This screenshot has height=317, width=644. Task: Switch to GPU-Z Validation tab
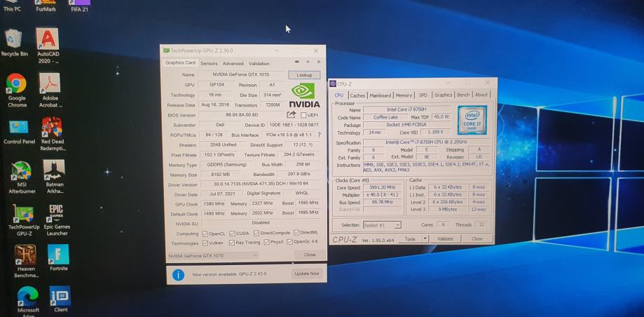click(x=259, y=64)
